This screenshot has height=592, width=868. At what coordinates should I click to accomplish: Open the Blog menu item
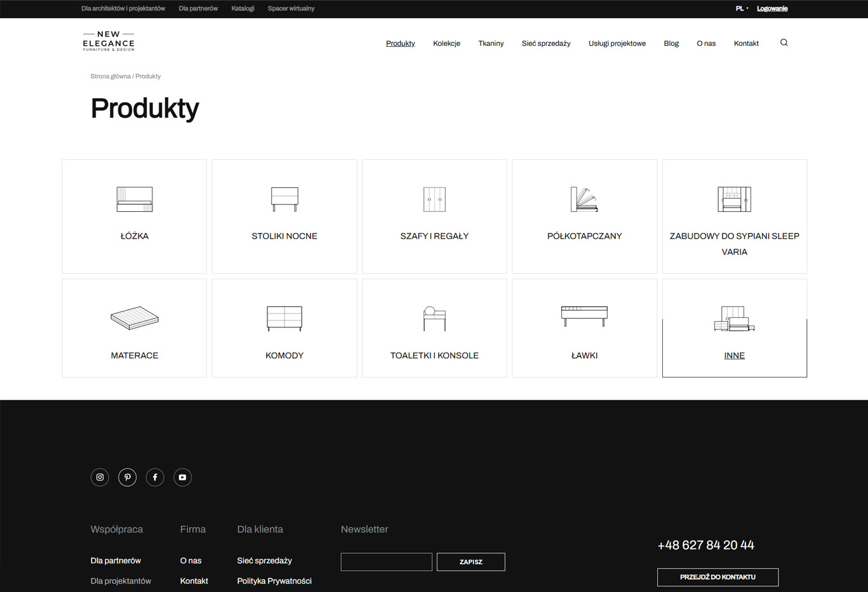tap(671, 43)
